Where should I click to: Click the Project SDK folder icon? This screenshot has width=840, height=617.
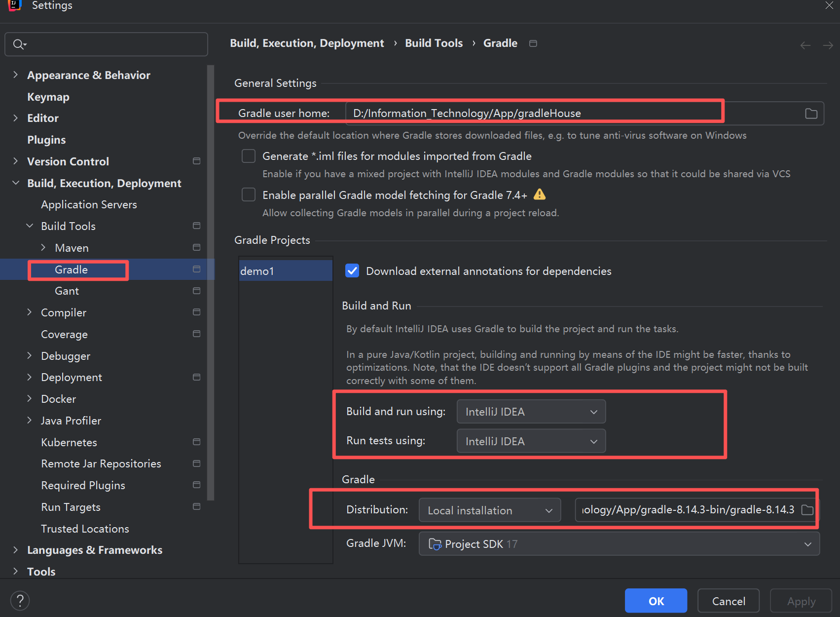pyautogui.click(x=435, y=544)
